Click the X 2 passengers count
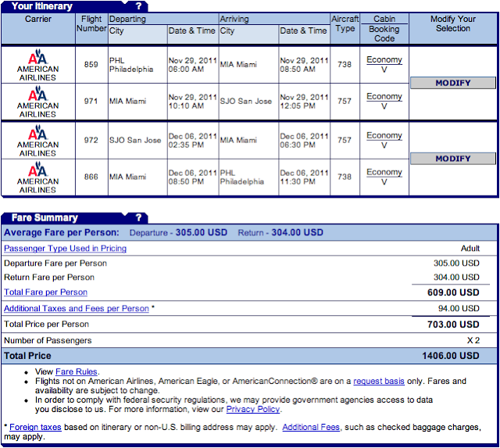Viewport: 500px width, 448px height. coord(473,340)
